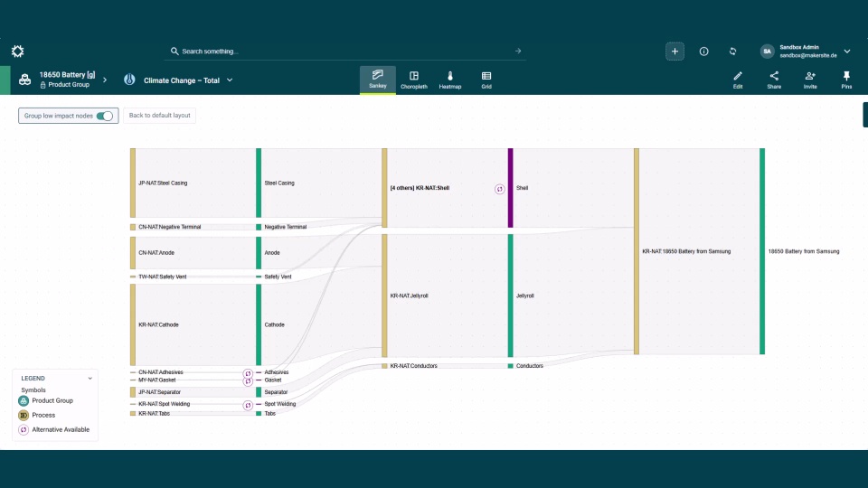
Task: Click the gear logo icon in top-left
Action: point(17,52)
